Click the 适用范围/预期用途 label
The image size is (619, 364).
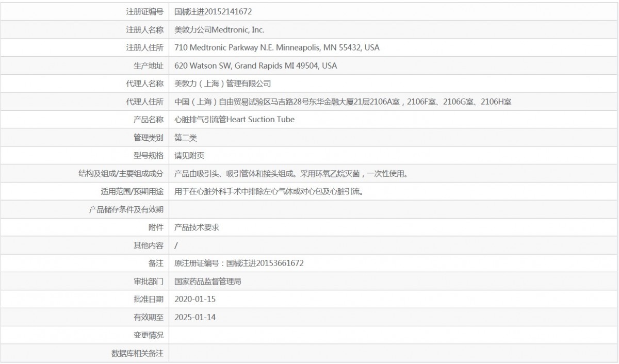coord(132,191)
